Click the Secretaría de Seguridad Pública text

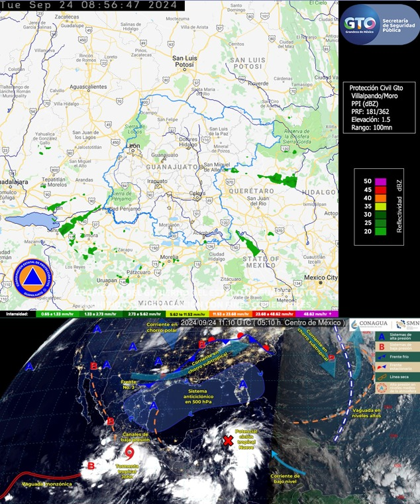(398, 25)
